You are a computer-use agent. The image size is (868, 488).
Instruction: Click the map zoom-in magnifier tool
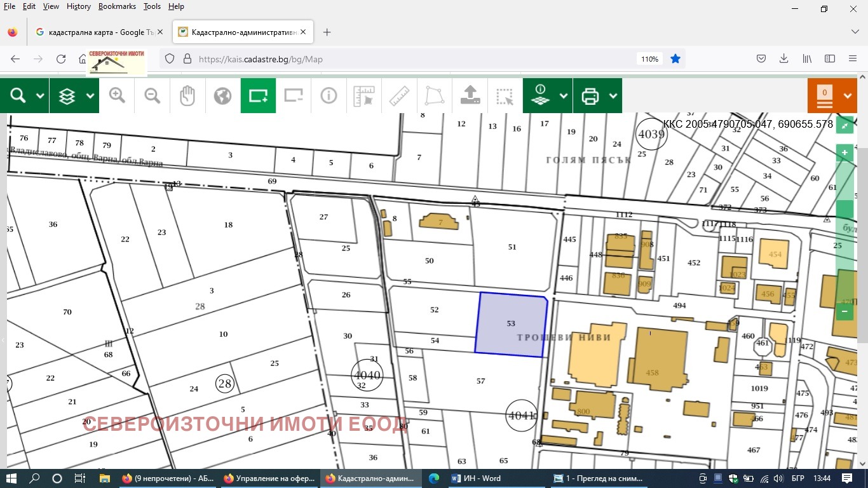pyautogui.click(x=117, y=95)
